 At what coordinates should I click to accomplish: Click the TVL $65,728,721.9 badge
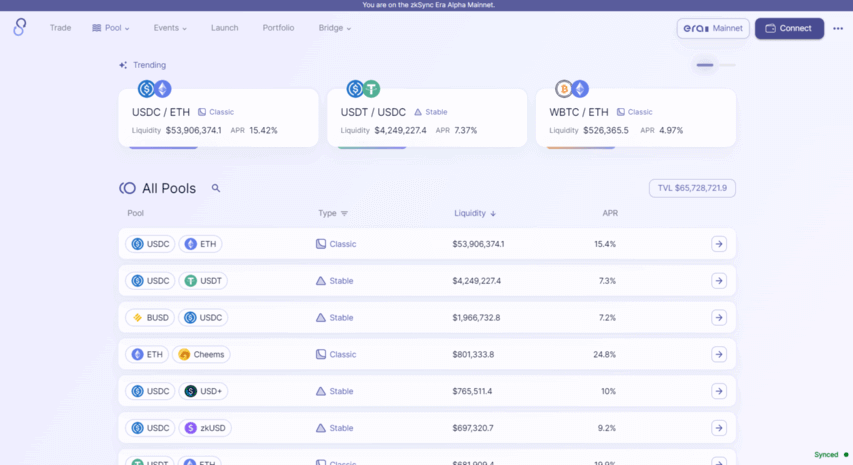point(692,188)
